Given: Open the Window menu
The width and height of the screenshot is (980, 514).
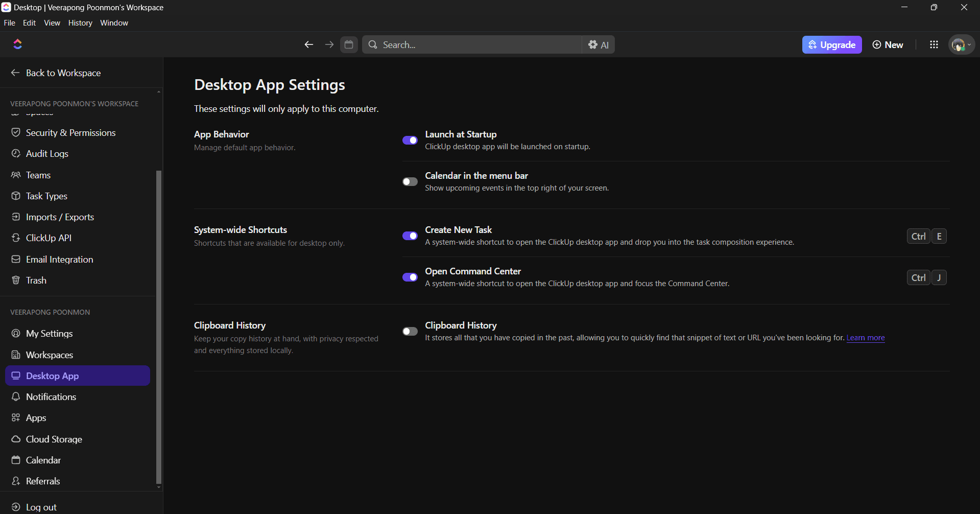Looking at the screenshot, I should point(114,23).
